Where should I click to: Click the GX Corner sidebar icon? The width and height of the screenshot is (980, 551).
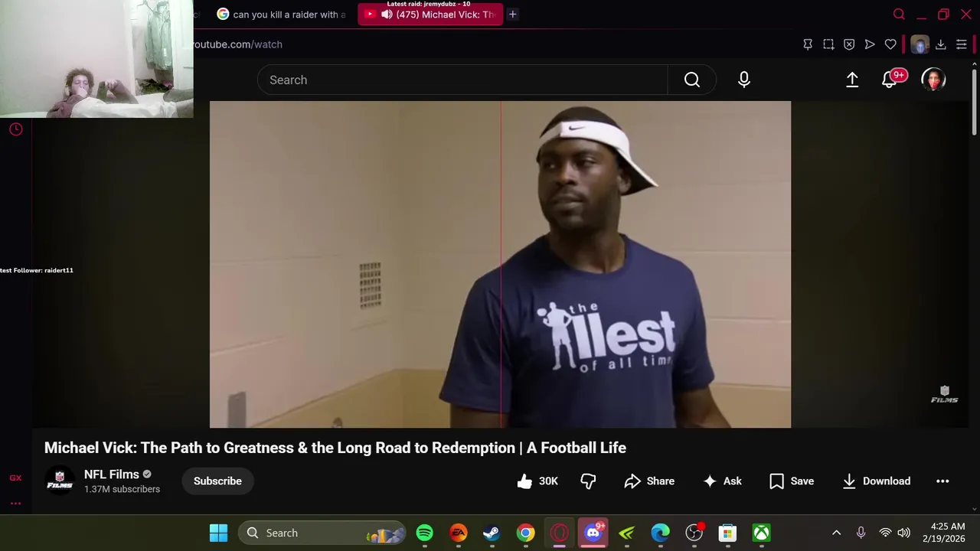click(x=15, y=478)
